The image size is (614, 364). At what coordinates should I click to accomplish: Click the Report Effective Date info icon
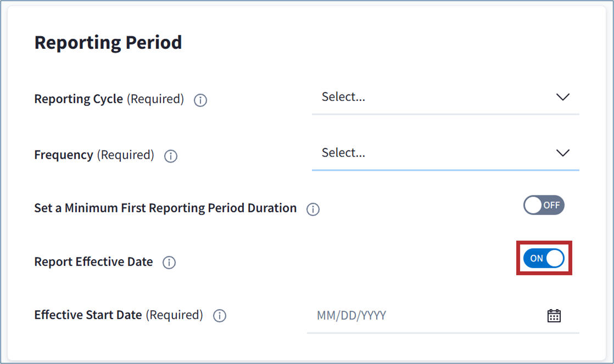click(x=169, y=263)
